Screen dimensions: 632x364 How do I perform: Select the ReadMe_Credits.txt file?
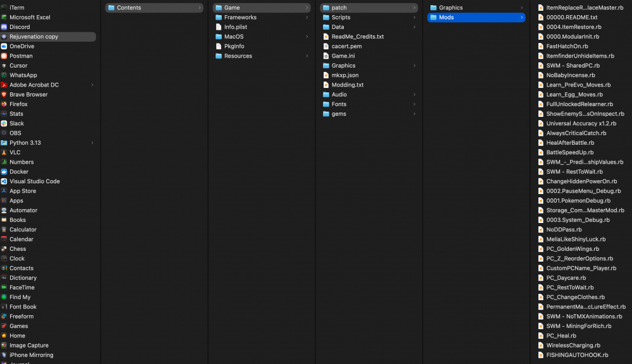tap(368, 37)
